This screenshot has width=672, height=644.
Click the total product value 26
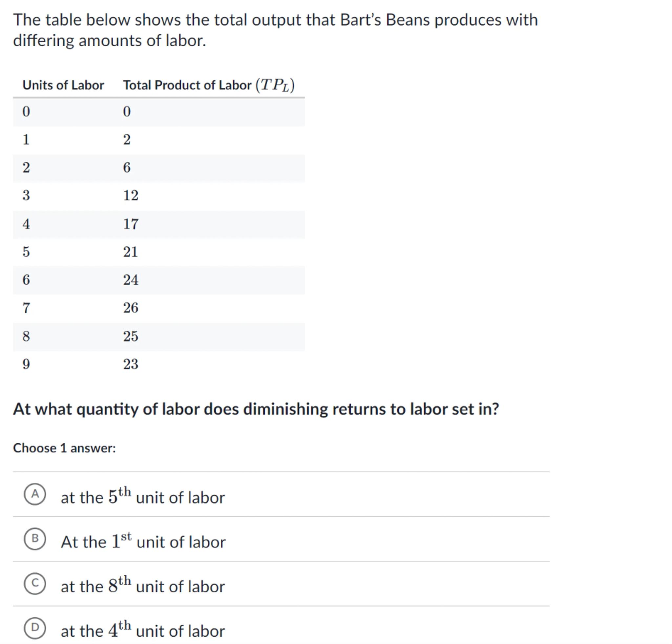pyautogui.click(x=131, y=308)
